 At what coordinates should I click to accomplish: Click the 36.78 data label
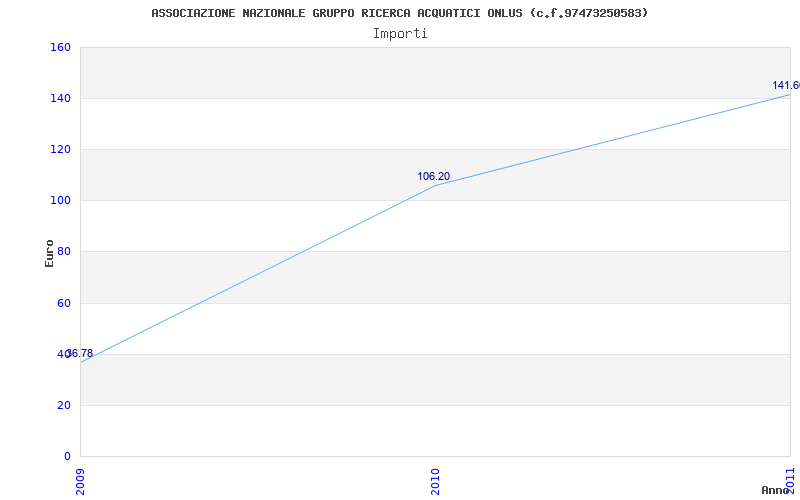80,353
